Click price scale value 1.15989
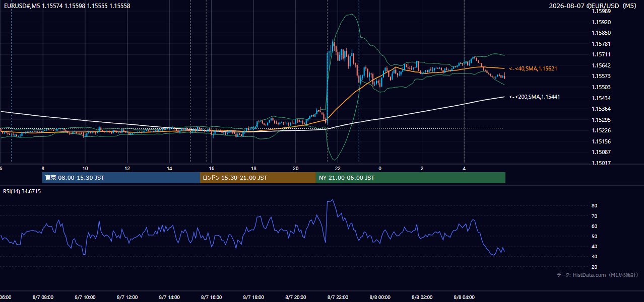This screenshot has width=644, height=302. (601, 11)
